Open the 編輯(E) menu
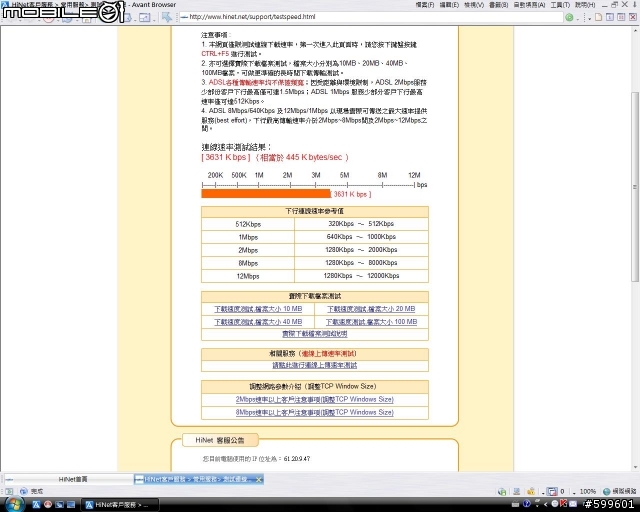This screenshot has height=512, width=640. pos(449,5)
